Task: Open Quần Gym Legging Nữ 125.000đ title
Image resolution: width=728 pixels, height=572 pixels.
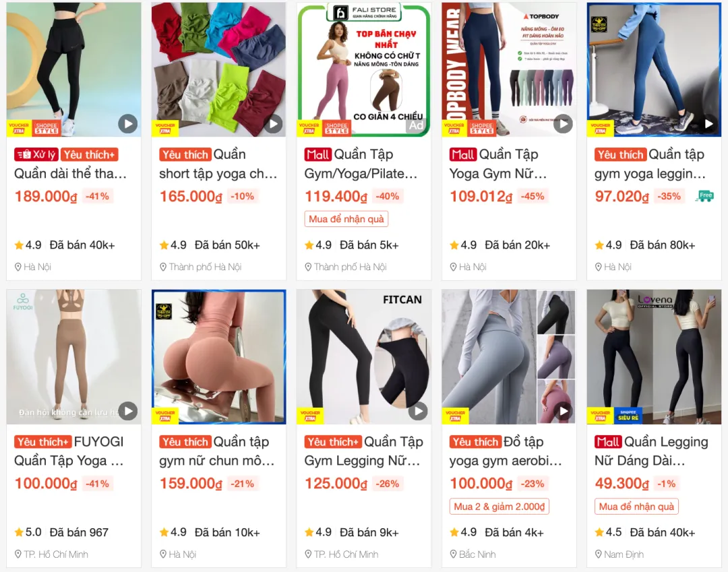Action: [x=363, y=451]
